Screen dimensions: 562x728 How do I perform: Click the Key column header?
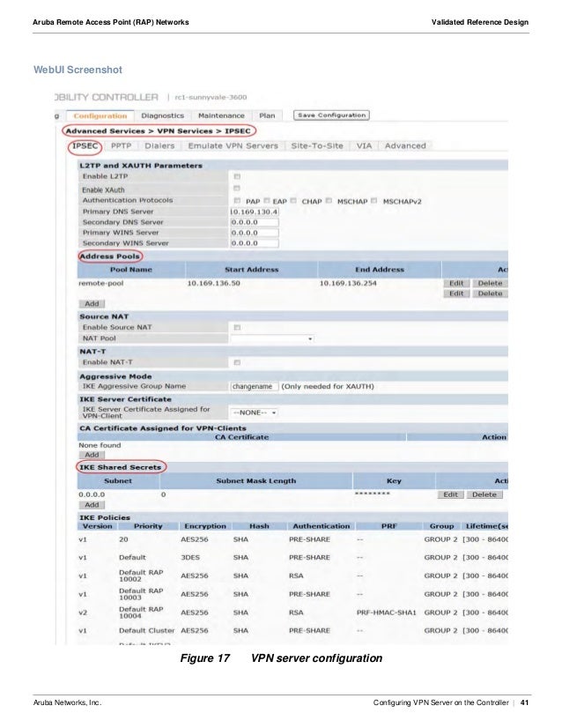(394, 481)
